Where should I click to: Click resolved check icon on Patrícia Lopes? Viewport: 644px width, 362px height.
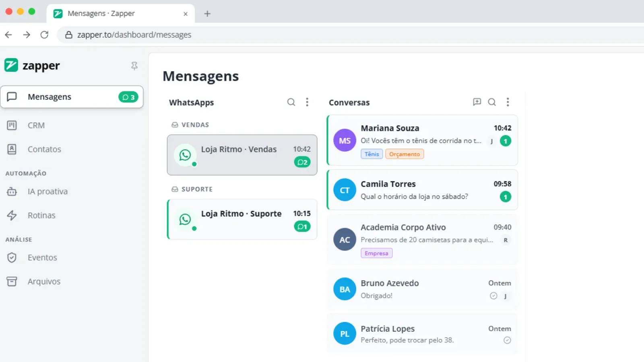(x=507, y=340)
